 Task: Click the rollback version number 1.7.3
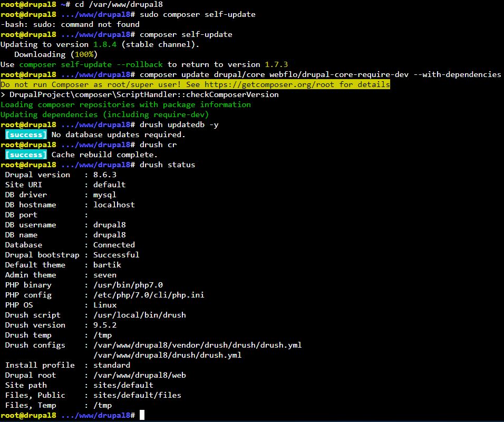coord(276,64)
